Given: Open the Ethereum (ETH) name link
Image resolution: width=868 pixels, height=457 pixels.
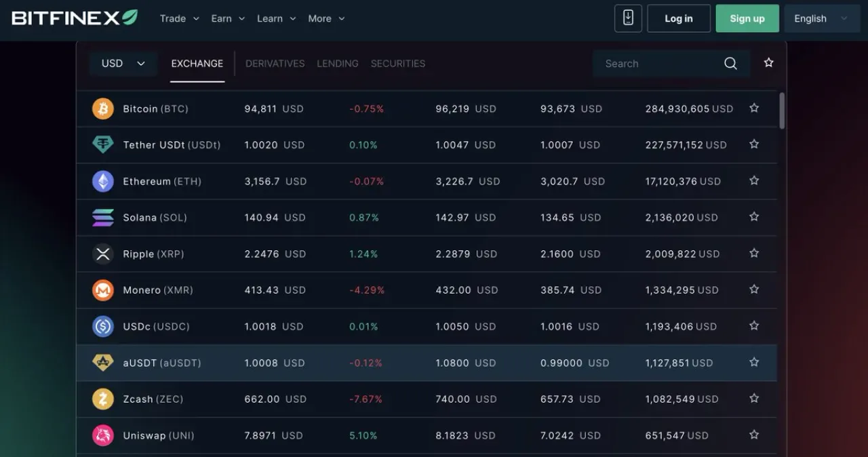Looking at the screenshot, I should 162,181.
